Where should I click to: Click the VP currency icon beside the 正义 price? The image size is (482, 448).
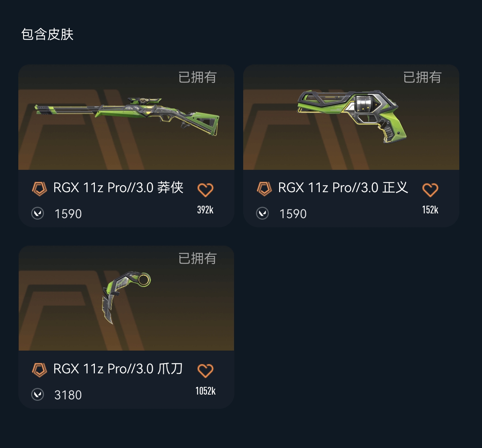[x=263, y=213]
